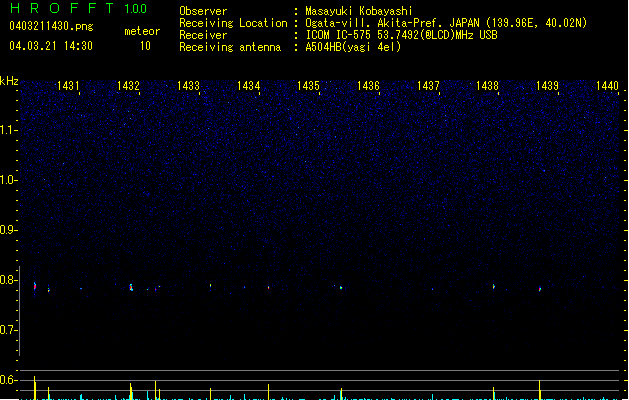Click the Ogata-vill. Akita-Pref. JAPAN location text
629x400 pixels.
[x=446, y=23]
